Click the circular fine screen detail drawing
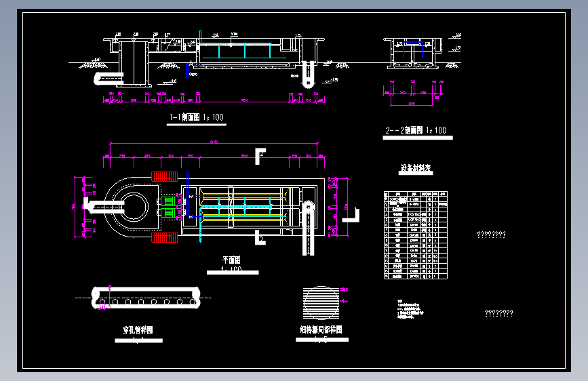Screen dimensions: 588x381 click(x=321, y=302)
